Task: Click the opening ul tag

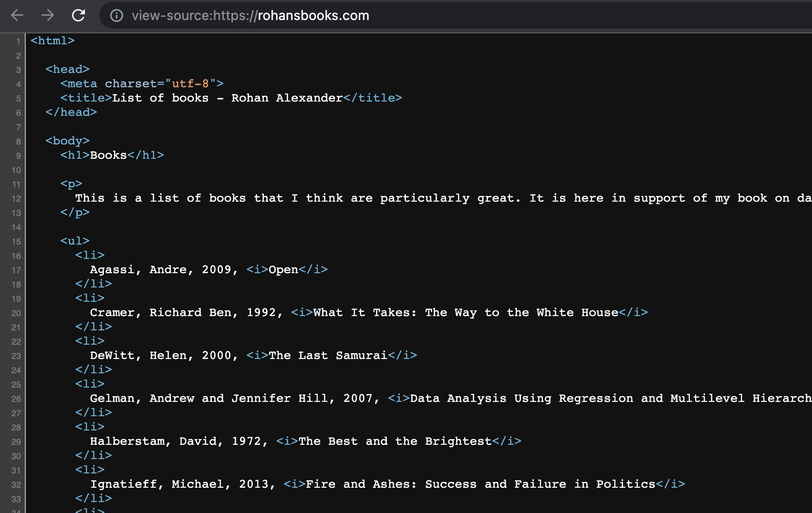Action: 75,241
